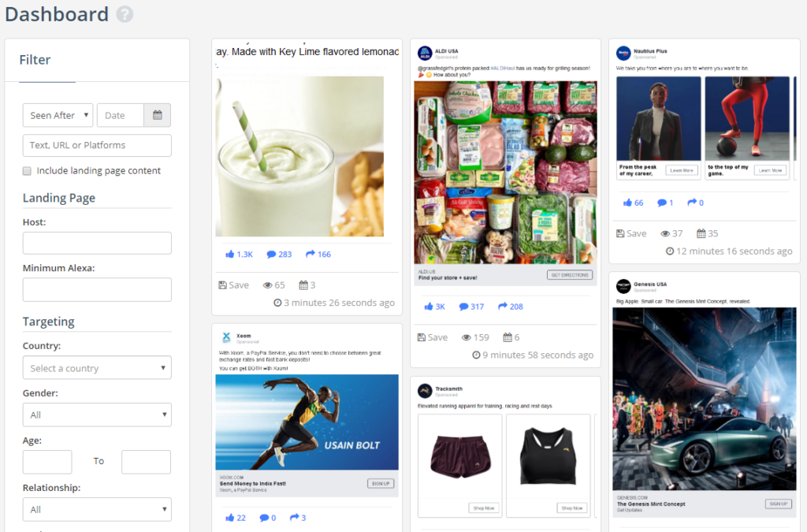Open the Select a country dropdown
This screenshot has width=807, height=532.
click(96, 367)
